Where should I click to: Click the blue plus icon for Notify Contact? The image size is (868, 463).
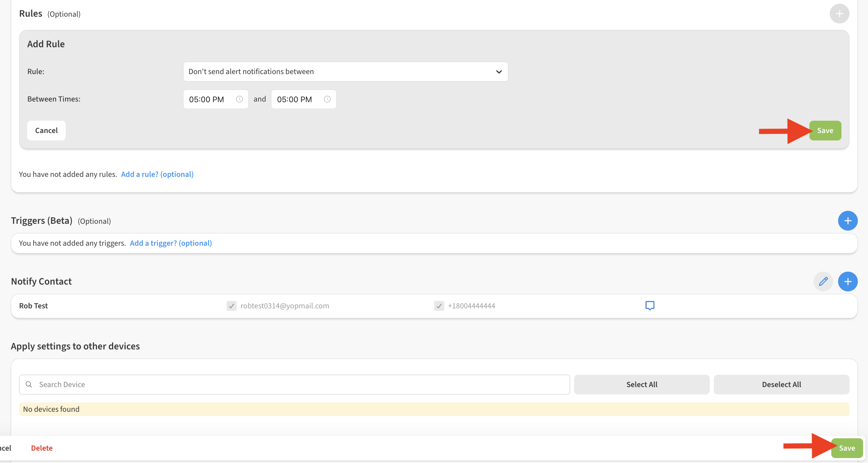point(847,282)
